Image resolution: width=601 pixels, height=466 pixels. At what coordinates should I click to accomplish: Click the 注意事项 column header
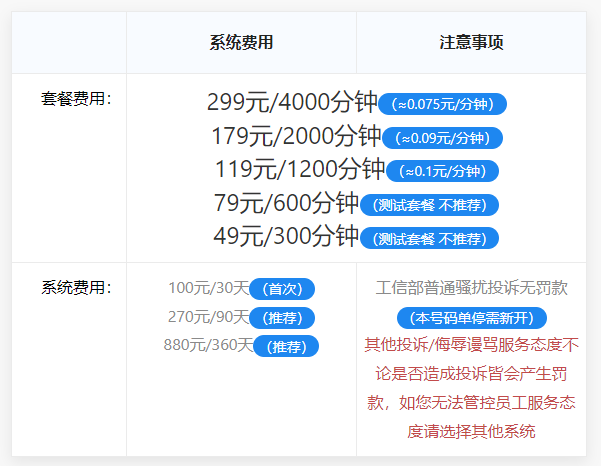(x=471, y=42)
